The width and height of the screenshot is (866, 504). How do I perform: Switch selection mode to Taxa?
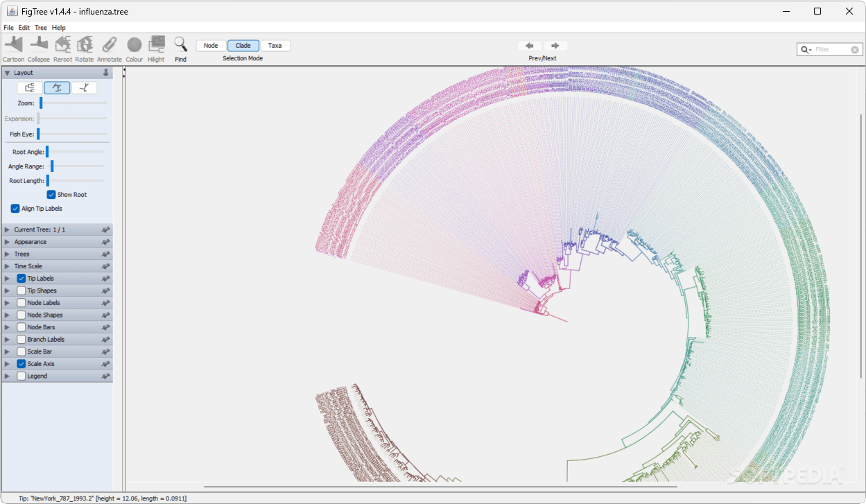(275, 46)
